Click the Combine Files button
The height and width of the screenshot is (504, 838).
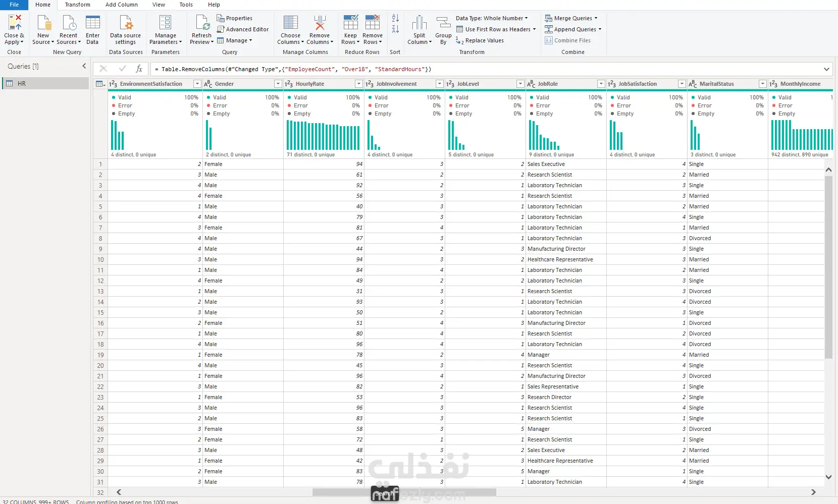tap(567, 40)
